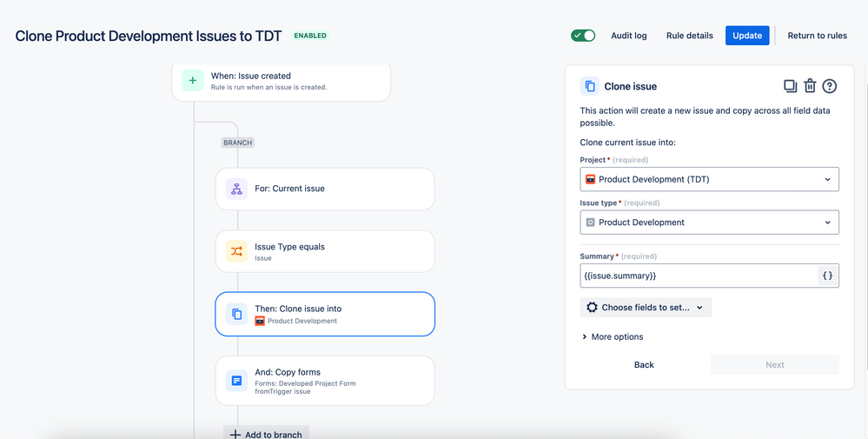This screenshot has height=439, width=868.
Task: Click the ENABLED status badge
Action: tap(310, 36)
